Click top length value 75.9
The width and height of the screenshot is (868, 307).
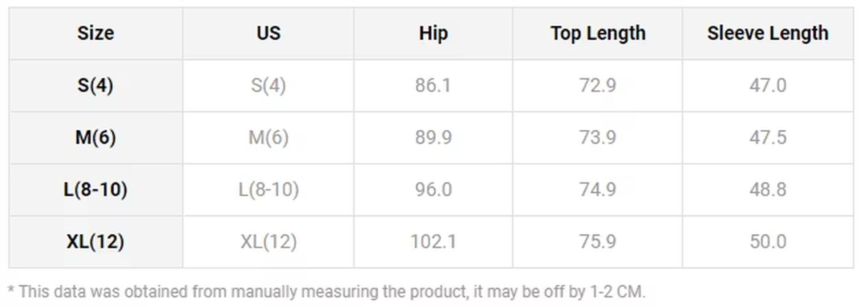tap(598, 241)
